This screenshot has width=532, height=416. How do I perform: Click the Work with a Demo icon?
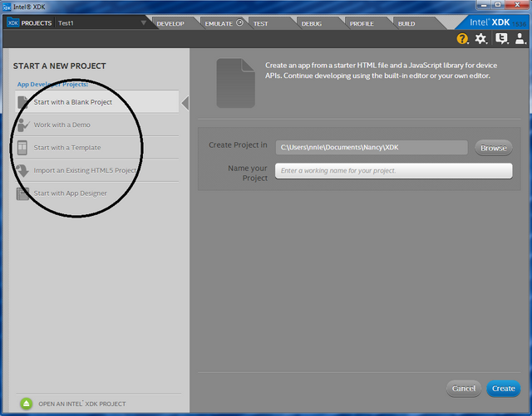pyautogui.click(x=23, y=125)
